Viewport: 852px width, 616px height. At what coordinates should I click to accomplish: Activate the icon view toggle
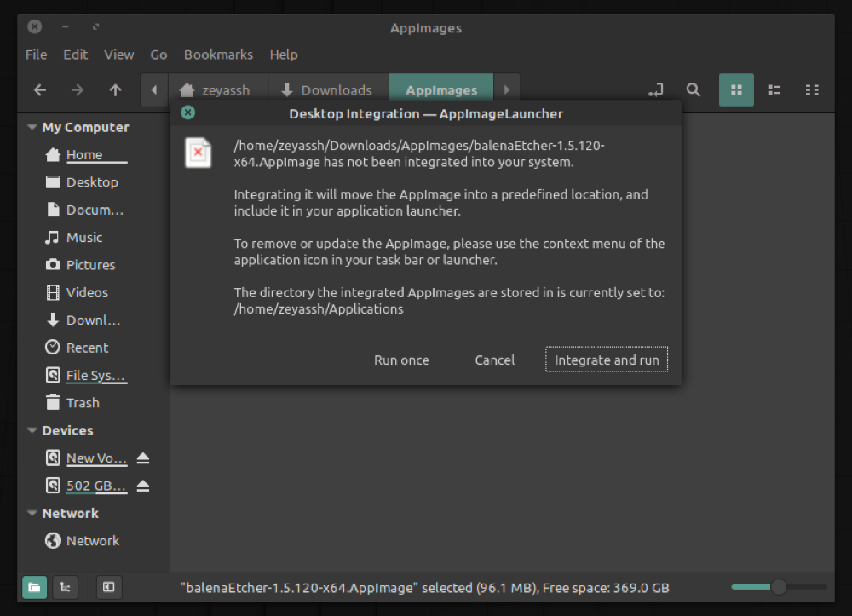pyautogui.click(x=736, y=89)
